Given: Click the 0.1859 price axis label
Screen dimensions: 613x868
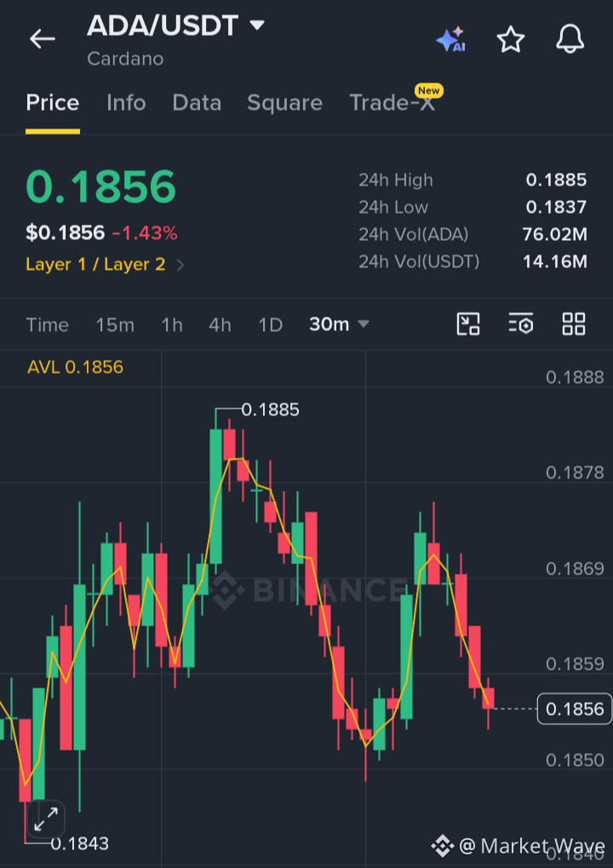Looking at the screenshot, I should click(x=575, y=664).
